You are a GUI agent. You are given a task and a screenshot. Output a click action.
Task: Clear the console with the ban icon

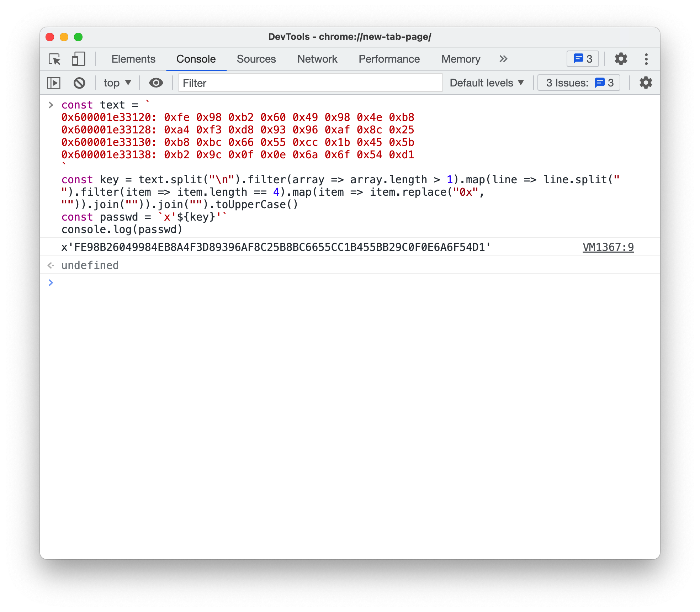click(x=79, y=83)
